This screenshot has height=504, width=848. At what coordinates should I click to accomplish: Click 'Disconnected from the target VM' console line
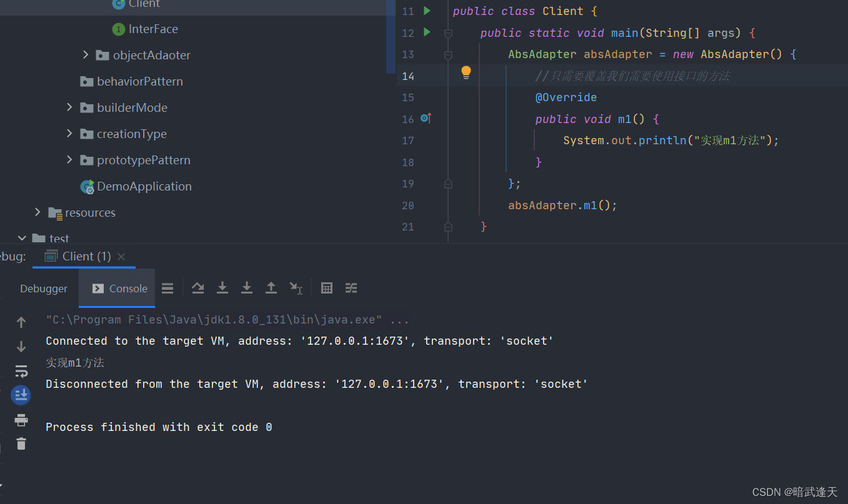click(317, 384)
